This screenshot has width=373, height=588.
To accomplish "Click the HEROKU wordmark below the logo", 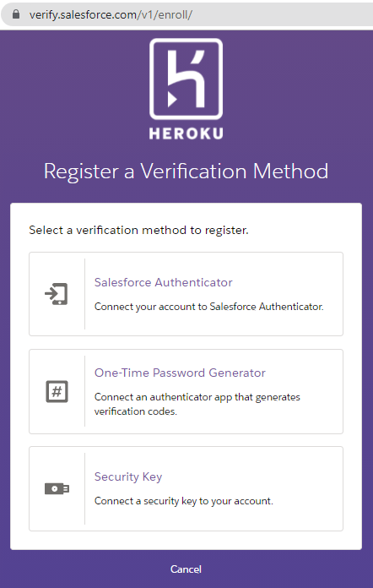I will (x=186, y=133).
